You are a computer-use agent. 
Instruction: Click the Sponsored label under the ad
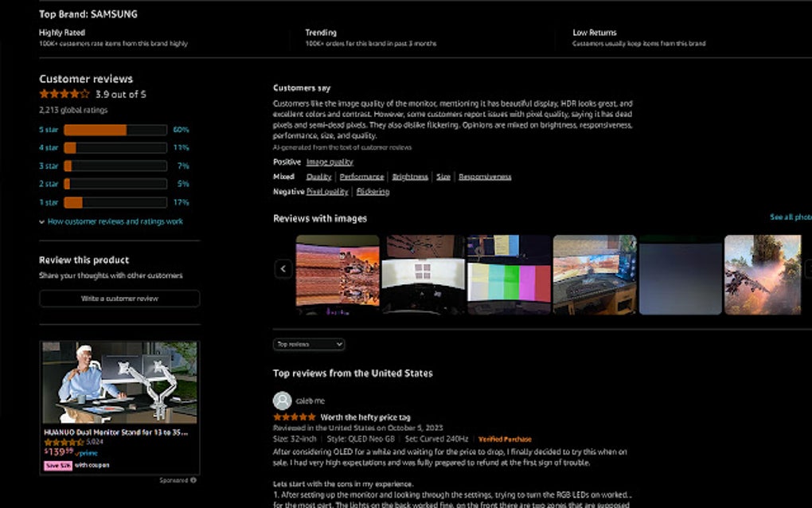(x=174, y=480)
